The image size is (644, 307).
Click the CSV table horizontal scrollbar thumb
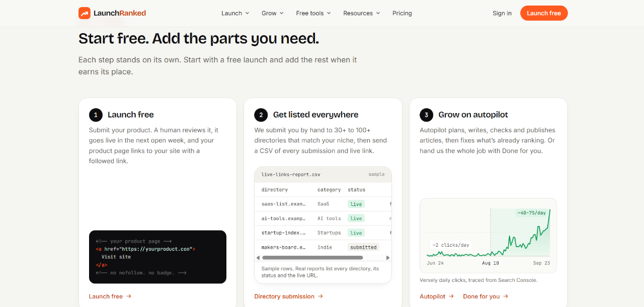pos(312,258)
